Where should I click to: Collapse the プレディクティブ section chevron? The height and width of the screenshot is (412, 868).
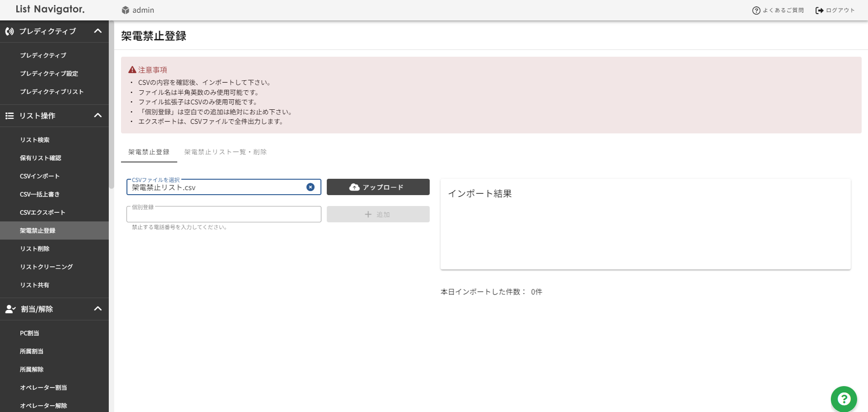click(x=98, y=31)
